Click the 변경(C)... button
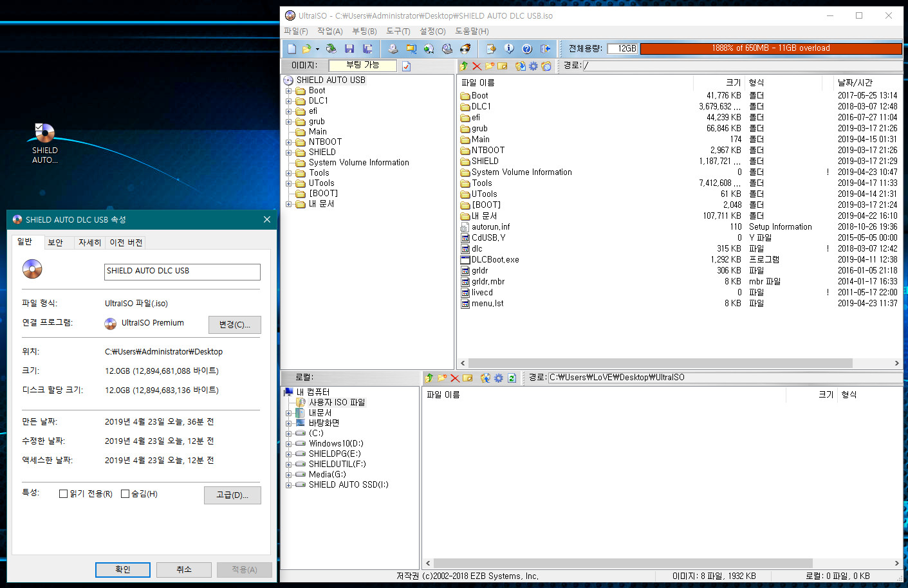This screenshot has height=588, width=908. 235,325
